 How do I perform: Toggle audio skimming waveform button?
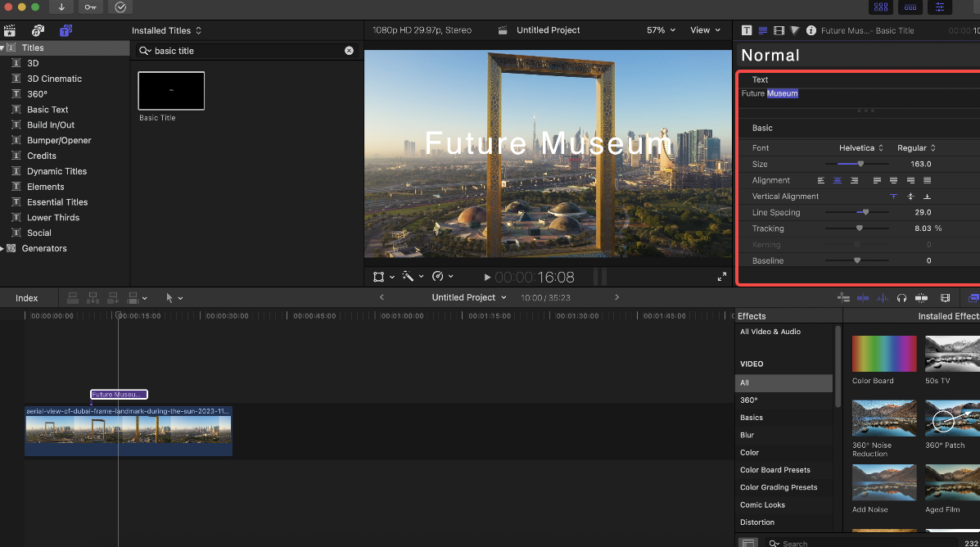(882, 298)
